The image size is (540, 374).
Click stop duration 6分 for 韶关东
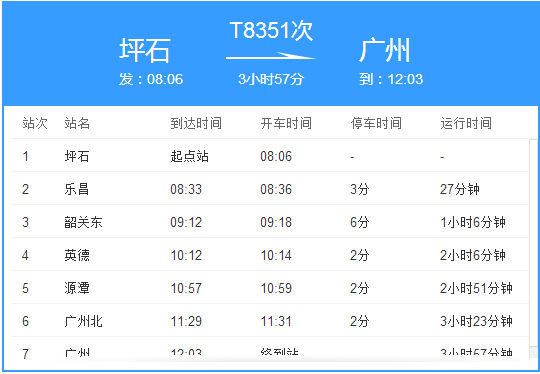pyautogui.click(x=360, y=222)
